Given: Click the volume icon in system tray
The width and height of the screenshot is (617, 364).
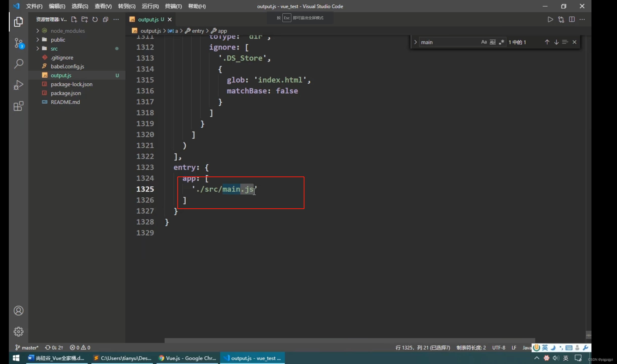Looking at the screenshot, I should click(x=556, y=358).
